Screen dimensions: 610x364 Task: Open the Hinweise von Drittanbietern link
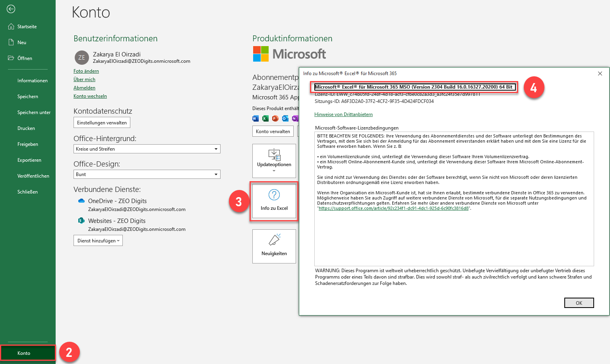343,114
